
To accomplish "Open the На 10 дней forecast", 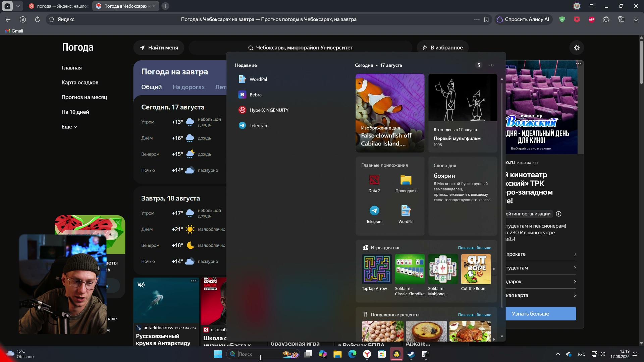I will 75,112.
